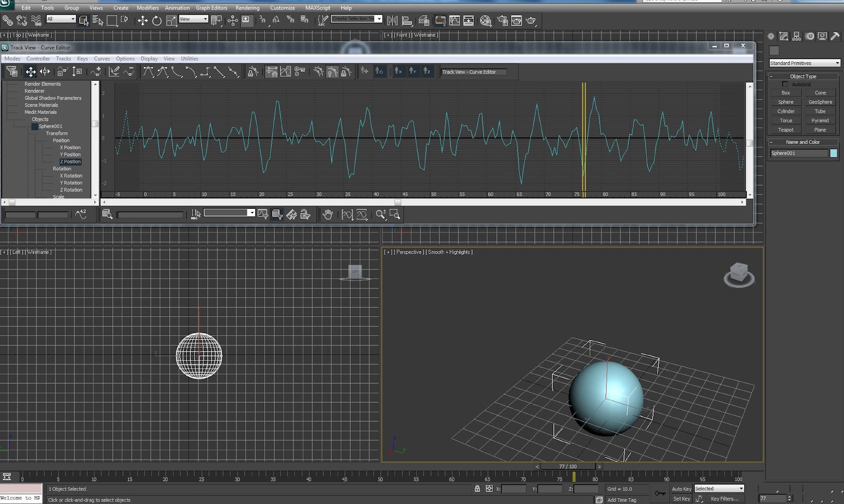The image size is (844, 504).
Task: Select the Move Keys tool in Curve Editor
Action: pyautogui.click(x=31, y=72)
